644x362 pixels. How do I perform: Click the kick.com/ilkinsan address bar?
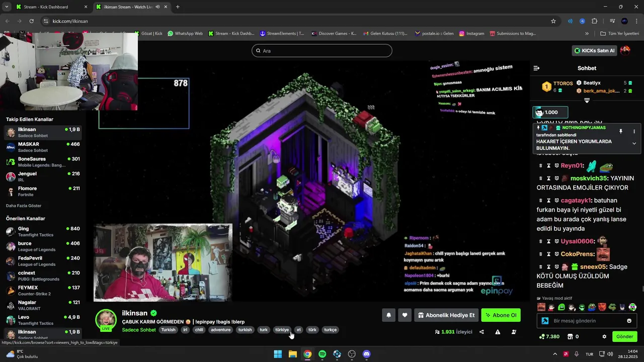(297, 21)
